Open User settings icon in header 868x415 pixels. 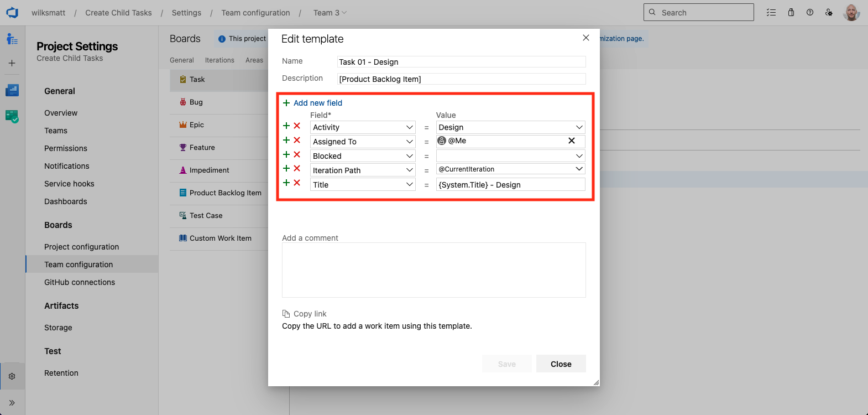click(x=829, y=12)
